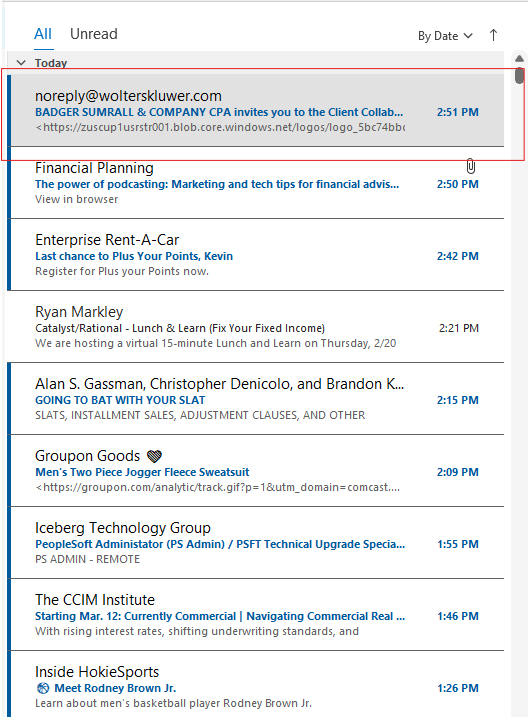Switch to the Unread tab
This screenshot has height=717, width=528.
coord(94,34)
